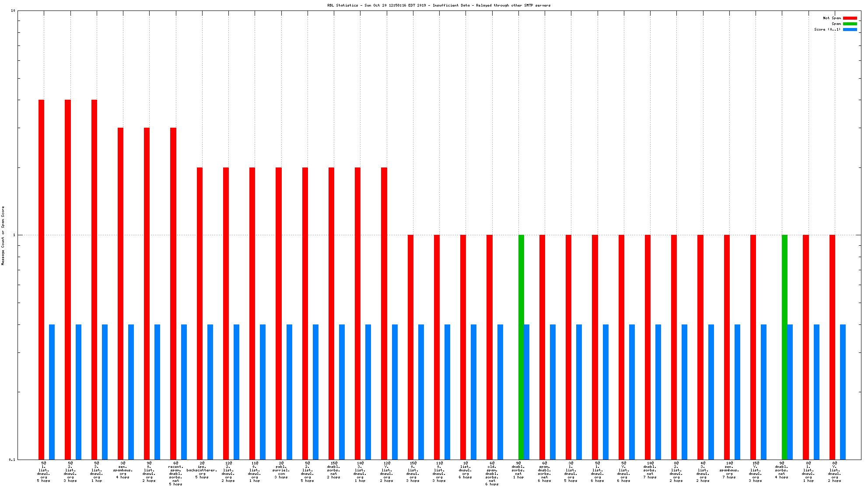Click the y-axis tick label 10
This screenshot has height=488, width=868.
13,10
